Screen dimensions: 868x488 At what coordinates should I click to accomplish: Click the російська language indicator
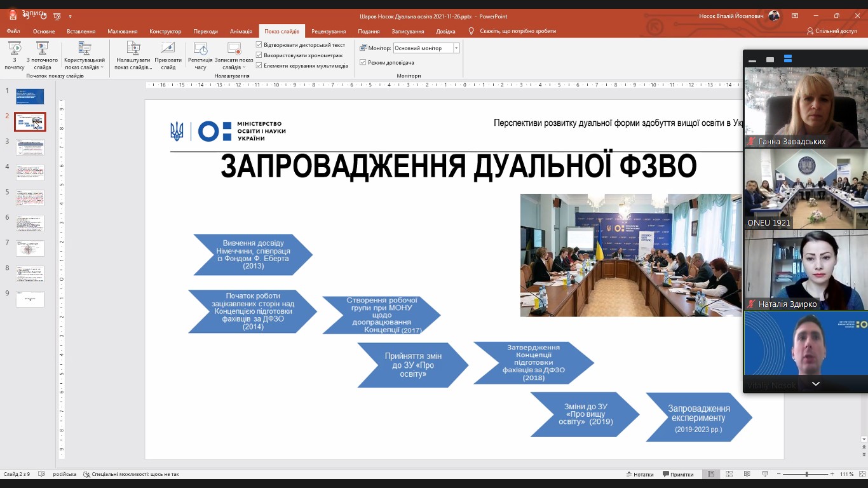[x=64, y=474]
